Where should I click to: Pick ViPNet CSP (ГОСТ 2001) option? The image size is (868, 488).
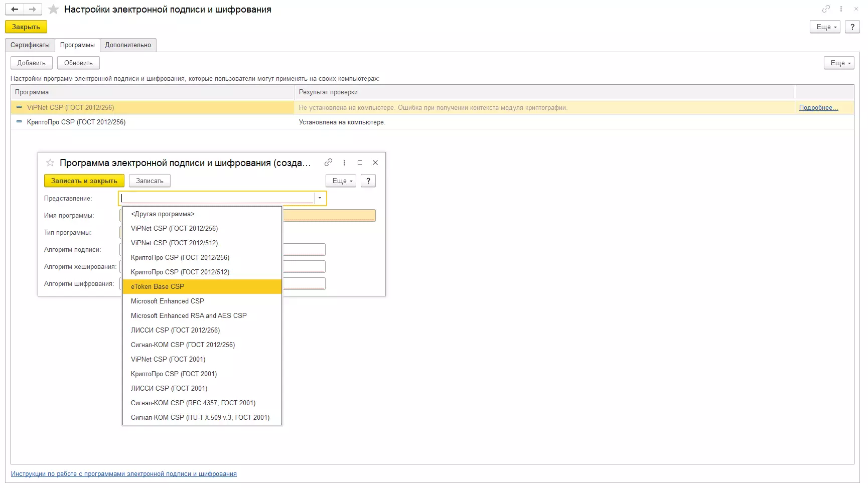(x=202, y=360)
